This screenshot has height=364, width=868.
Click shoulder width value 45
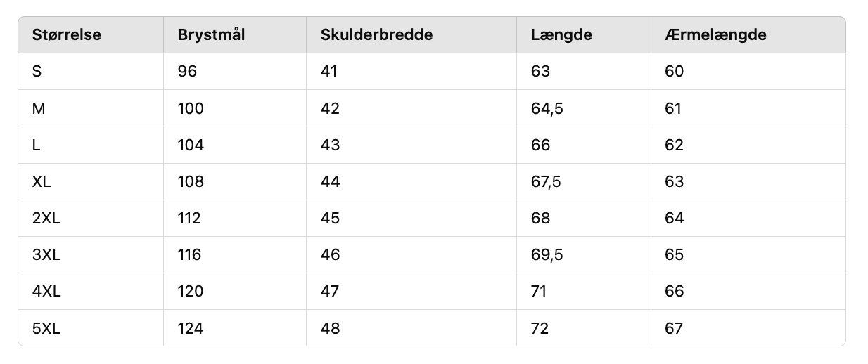[x=330, y=219]
